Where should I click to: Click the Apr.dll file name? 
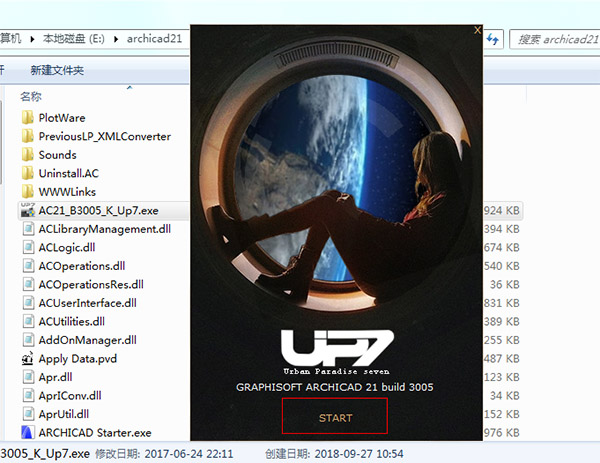click(55, 377)
